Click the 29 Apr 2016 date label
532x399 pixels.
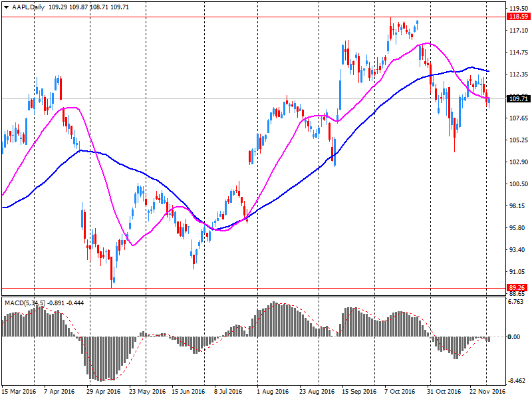[x=104, y=391]
